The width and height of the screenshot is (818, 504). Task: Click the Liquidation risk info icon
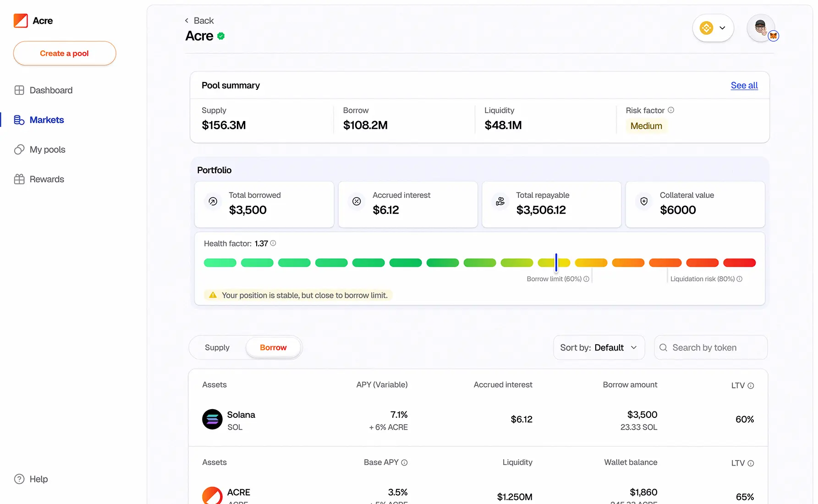click(x=739, y=279)
